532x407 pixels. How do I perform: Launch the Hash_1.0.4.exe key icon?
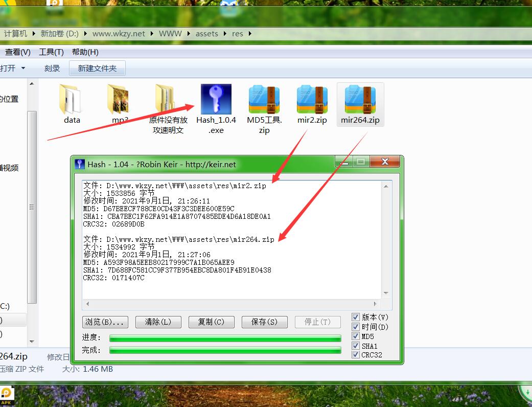(x=216, y=100)
